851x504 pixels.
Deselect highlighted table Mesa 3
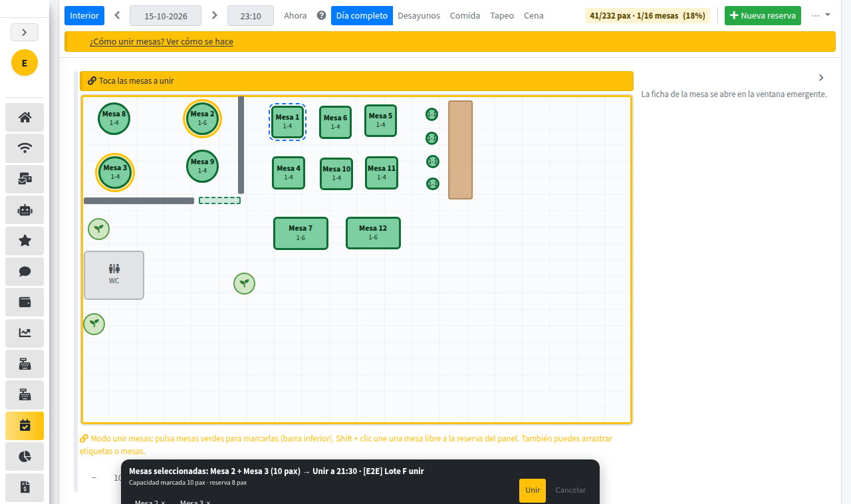pyautogui.click(x=115, y=172)
